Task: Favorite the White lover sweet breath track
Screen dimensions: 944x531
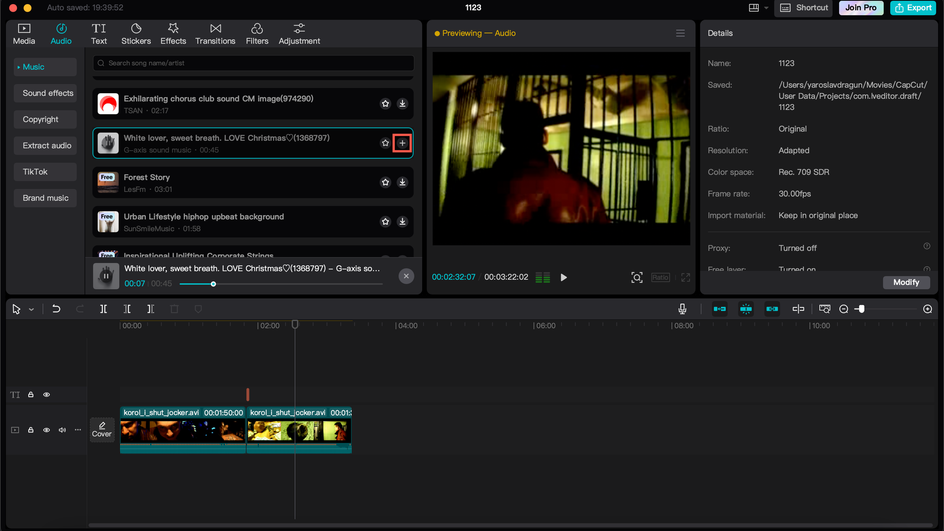Action: 385,143
